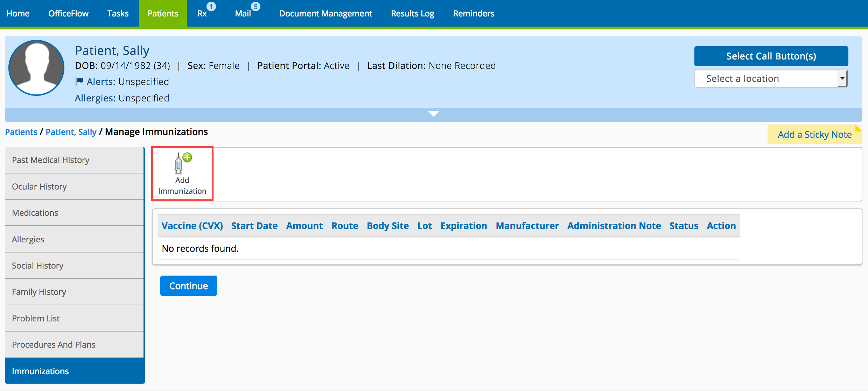The height and width of the screenshot is (391, 868).
Task: Click the Patients breadcrumb link
Action: pyautogui.click(x=21, y=132)
